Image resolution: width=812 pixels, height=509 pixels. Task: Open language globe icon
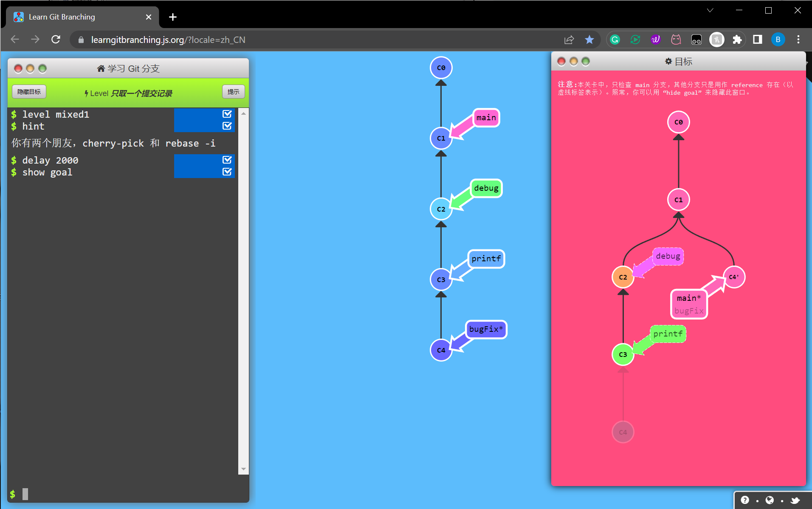coord(770,500)
